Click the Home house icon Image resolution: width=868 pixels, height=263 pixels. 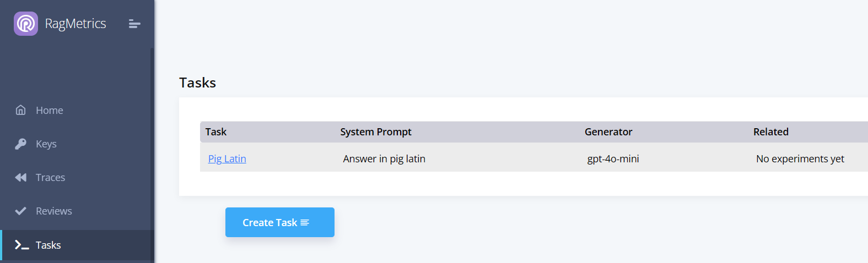(21, 110)
